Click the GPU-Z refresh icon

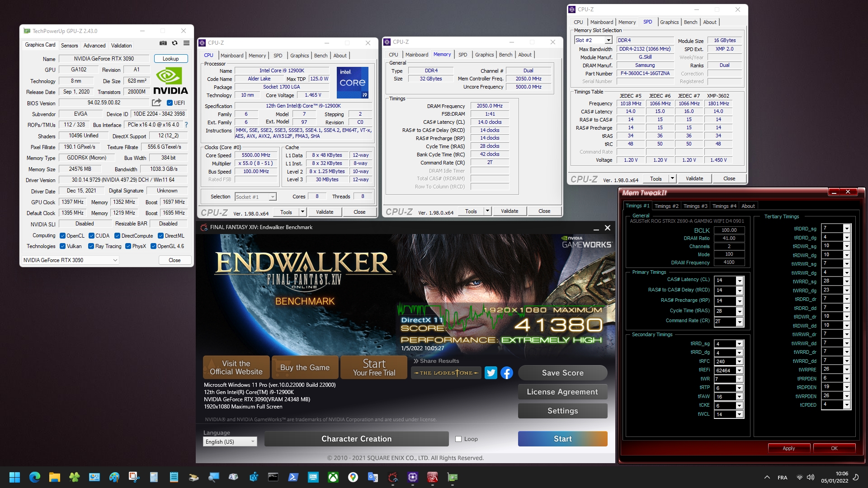(x=175, y=43)
